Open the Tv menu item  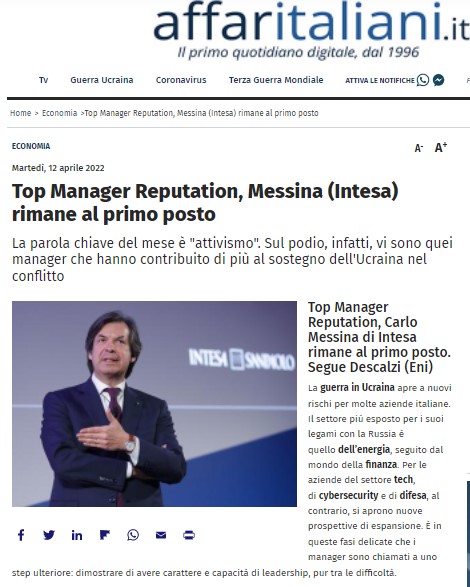point(43,80)
